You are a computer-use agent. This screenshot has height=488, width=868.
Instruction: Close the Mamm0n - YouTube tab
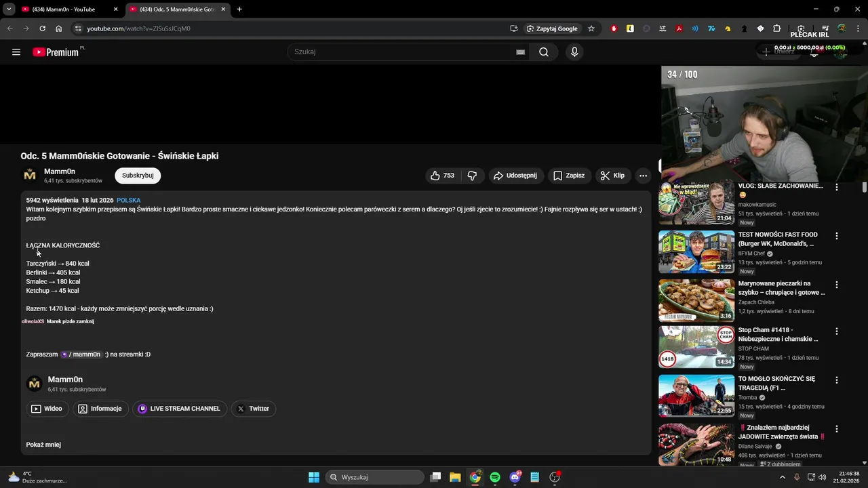115,9
